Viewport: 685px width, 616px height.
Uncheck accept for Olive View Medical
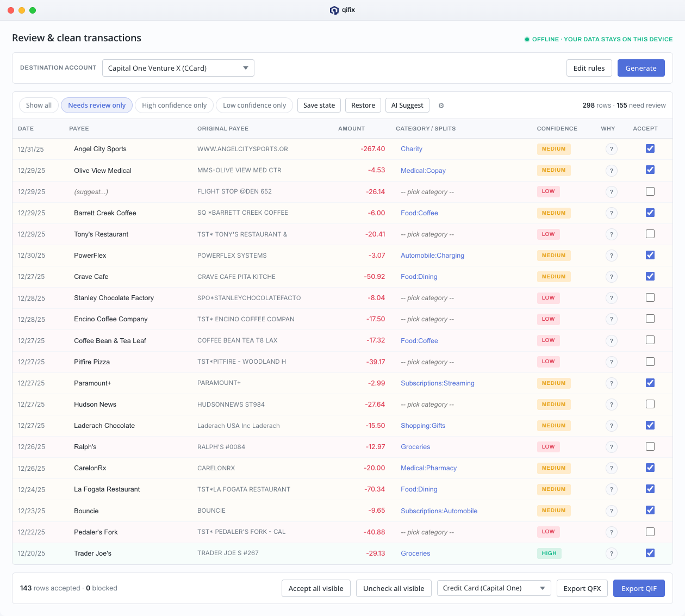pyautogui.click(x=650, y=170)
